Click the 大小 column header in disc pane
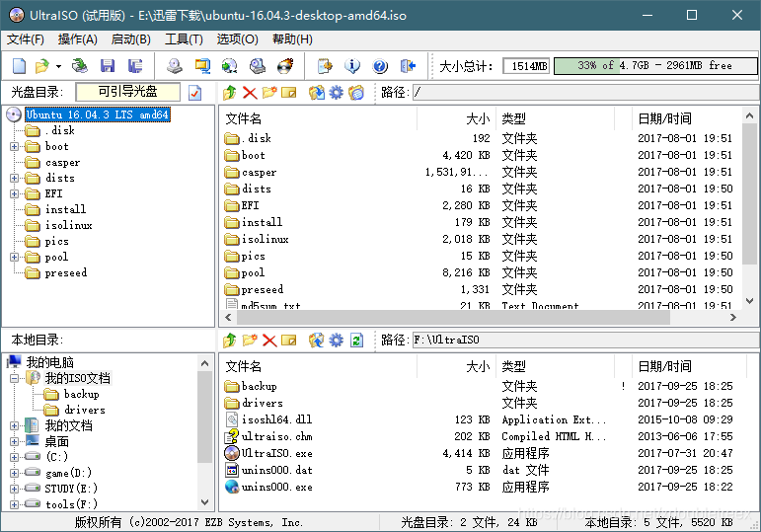 (x=456, y=118)
